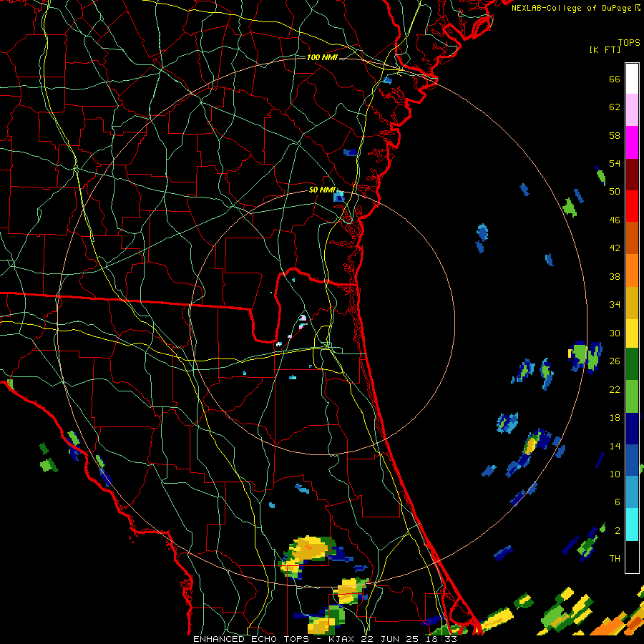Click the 58 legend value
The height and width of the screenshot is (644, 644).
[615, 135]
